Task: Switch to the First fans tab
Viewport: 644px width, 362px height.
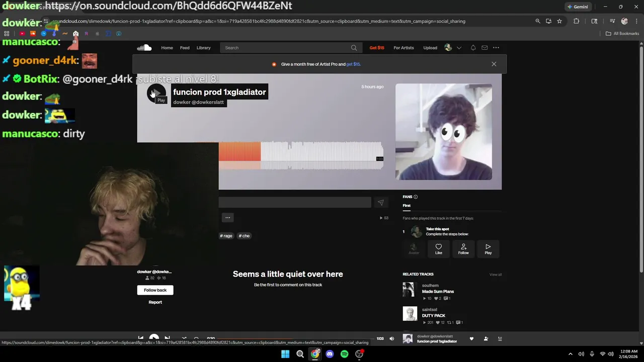Action: coord(407,206)
